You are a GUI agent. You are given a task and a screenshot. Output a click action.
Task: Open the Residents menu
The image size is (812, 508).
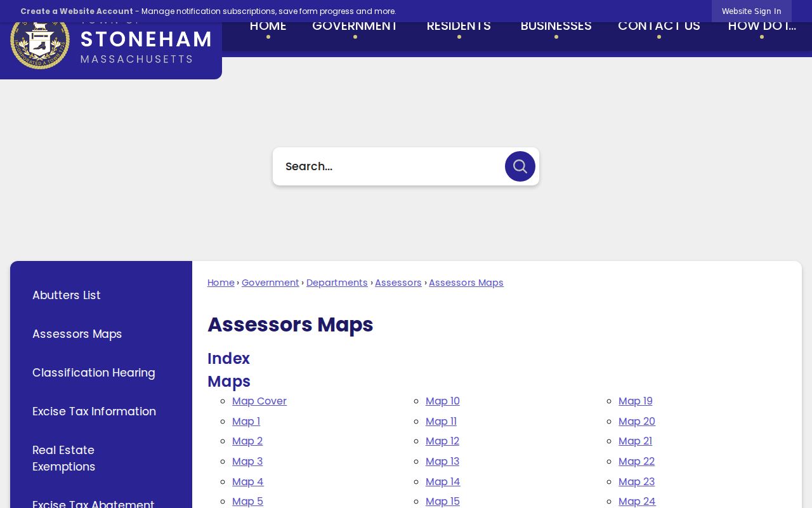[459, 27]
